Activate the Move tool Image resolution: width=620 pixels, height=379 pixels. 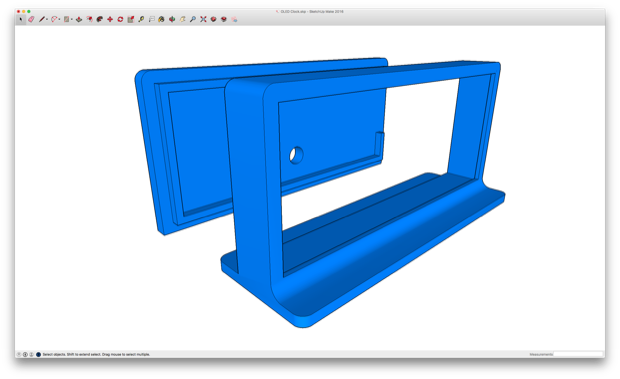click(x=110, y=19)
